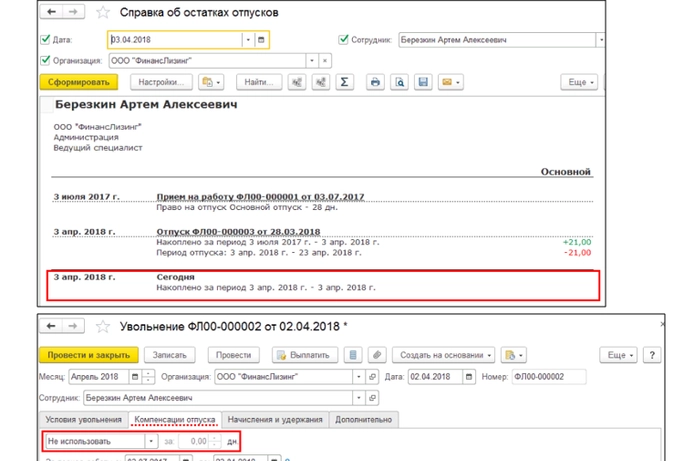Switch to the Компенсации отпуска tab
674x461 pixels.
click(x=175, y=419)
